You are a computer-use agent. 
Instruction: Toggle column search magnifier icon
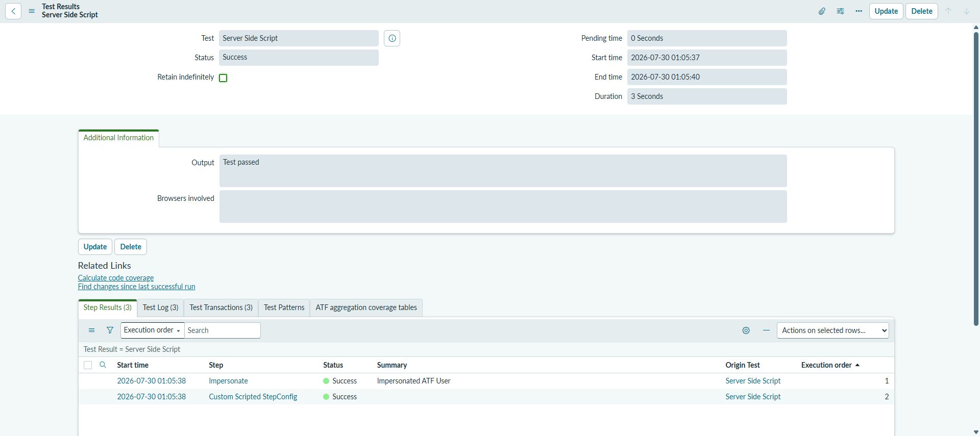click(103, 365)
